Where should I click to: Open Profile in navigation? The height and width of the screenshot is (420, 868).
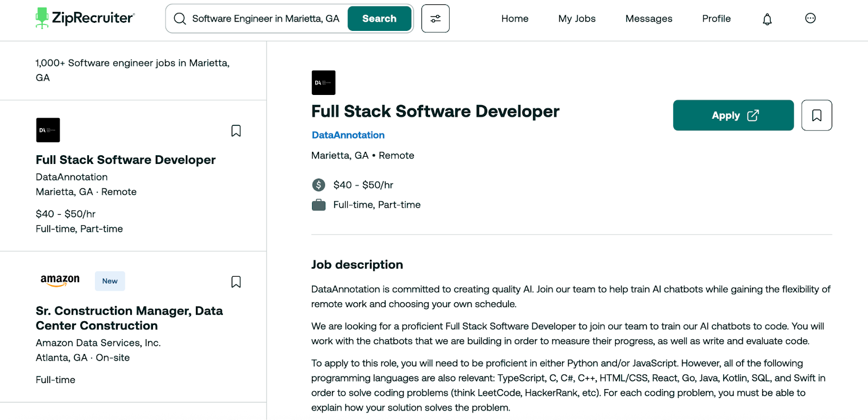pos(716,18)
